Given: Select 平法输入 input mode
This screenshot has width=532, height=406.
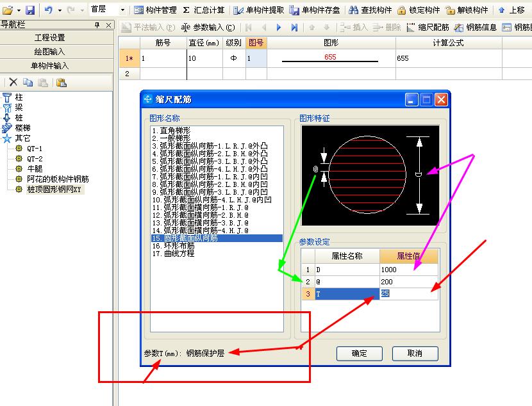Looking at the screenshot, I should click(x=148, y=28).
